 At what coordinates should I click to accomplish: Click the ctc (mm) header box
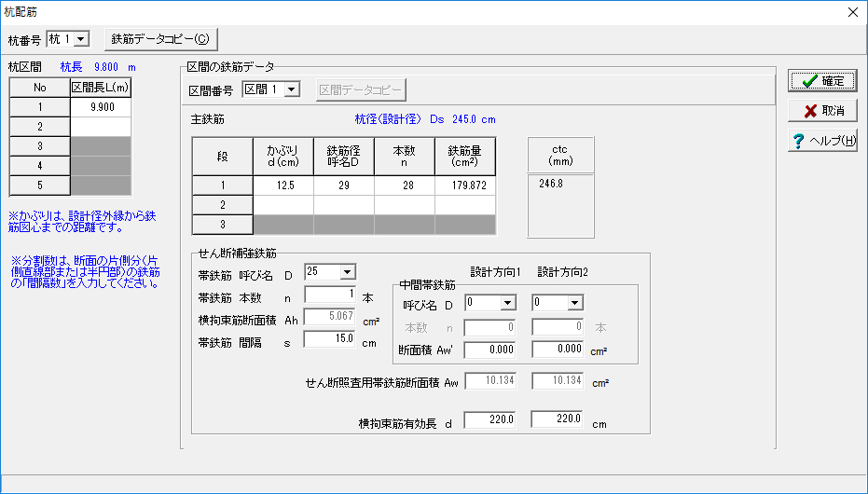[x=560, y=156]
